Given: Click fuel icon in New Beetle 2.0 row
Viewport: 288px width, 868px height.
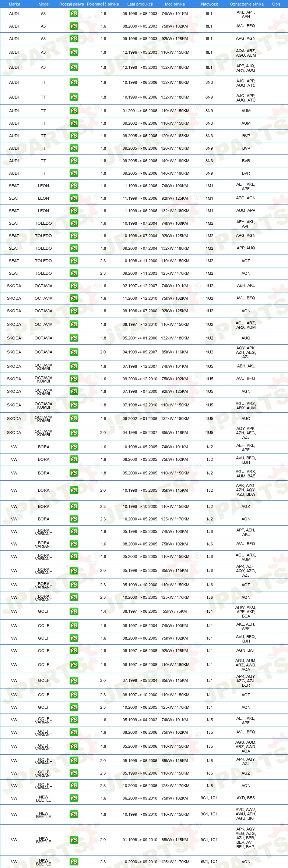Looking at the screenshot, I should (x=74, y=840).
